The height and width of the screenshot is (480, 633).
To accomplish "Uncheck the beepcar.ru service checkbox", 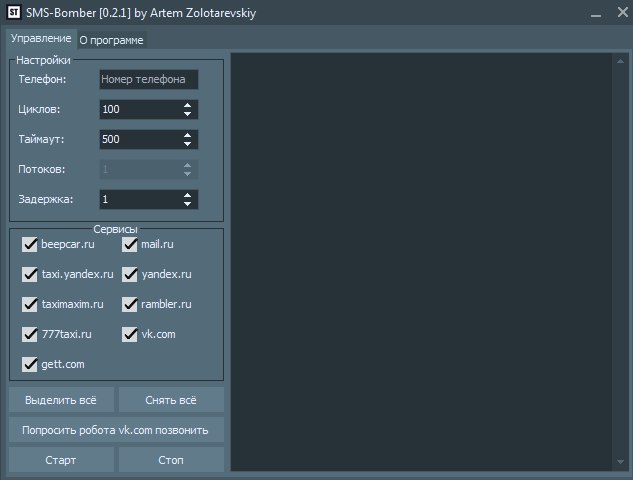I will 30,244.
